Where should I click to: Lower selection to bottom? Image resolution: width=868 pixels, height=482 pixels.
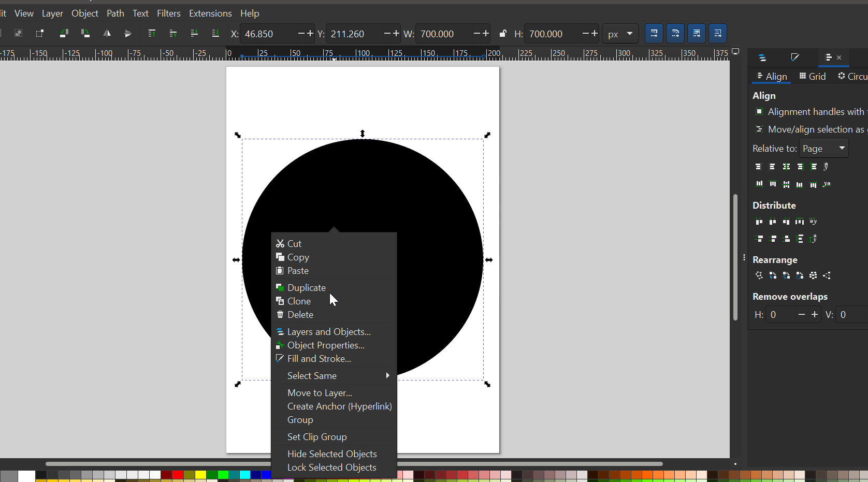pyautogui.click(x=215, y=34)
